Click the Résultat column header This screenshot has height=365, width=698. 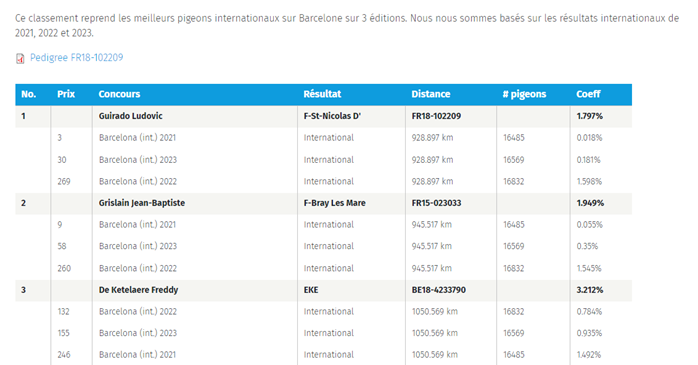click(322, 94)
